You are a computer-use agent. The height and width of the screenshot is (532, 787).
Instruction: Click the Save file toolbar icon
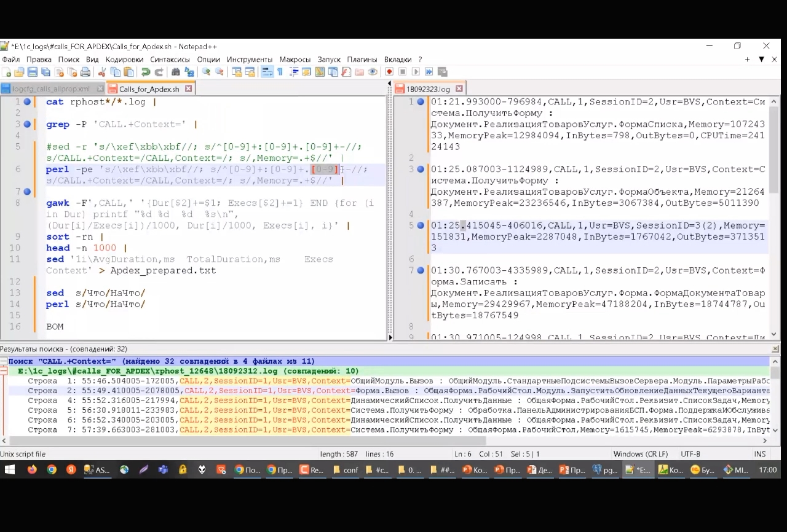(x=32, y=72)
